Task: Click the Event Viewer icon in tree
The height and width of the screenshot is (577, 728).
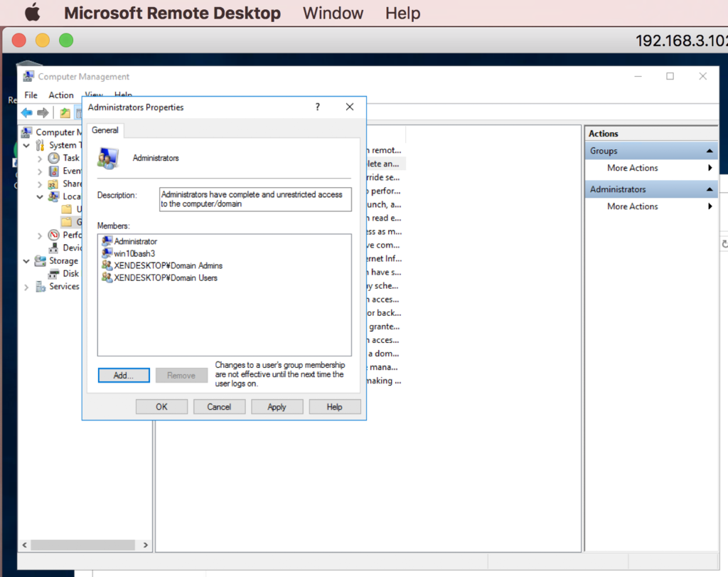Action: point(54,171)
